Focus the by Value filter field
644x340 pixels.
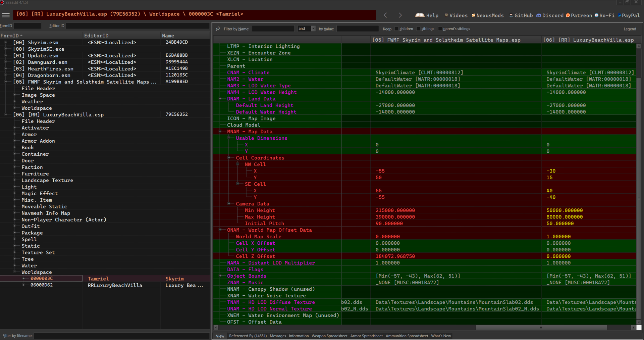point(358,29)
